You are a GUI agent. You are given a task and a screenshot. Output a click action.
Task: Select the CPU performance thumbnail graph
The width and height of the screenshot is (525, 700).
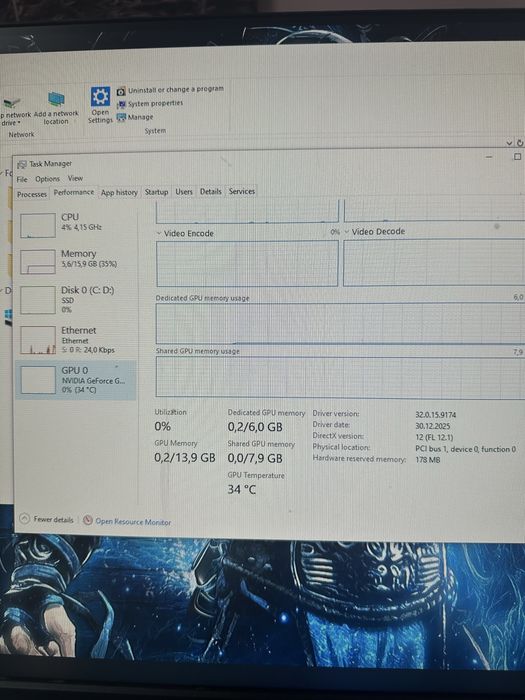click(x=38, y=225)
